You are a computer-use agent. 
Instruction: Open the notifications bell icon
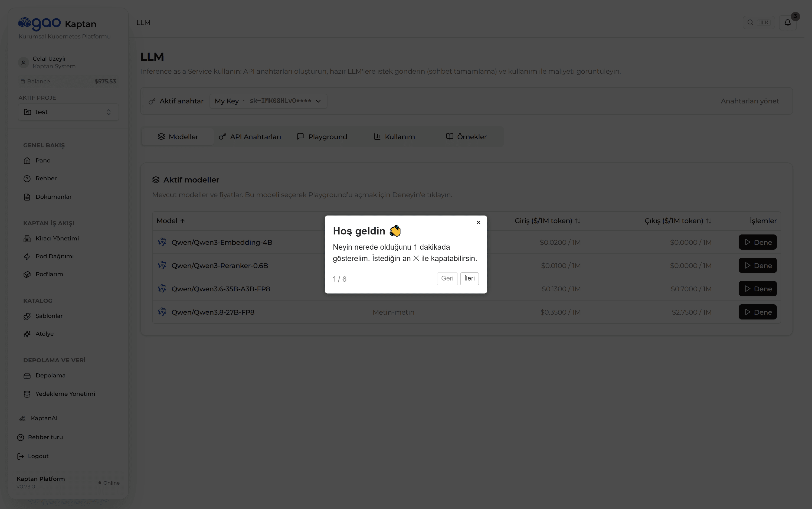pos(787,22)
